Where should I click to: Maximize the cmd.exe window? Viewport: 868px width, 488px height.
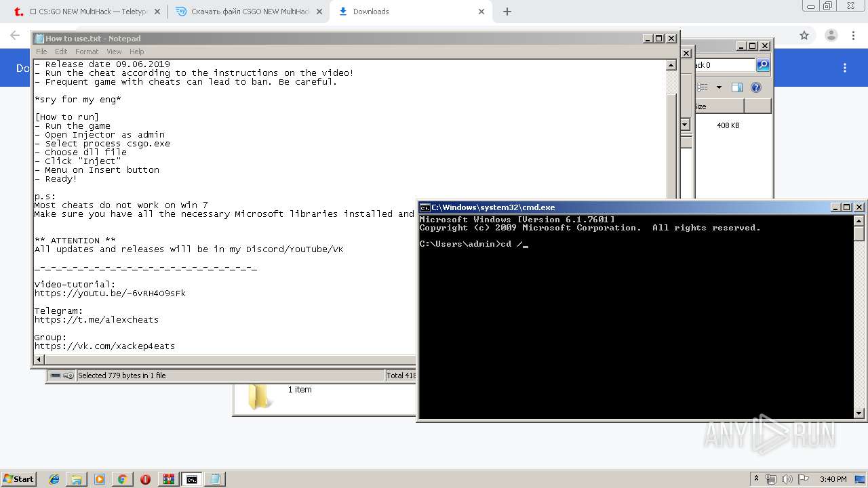847,207
